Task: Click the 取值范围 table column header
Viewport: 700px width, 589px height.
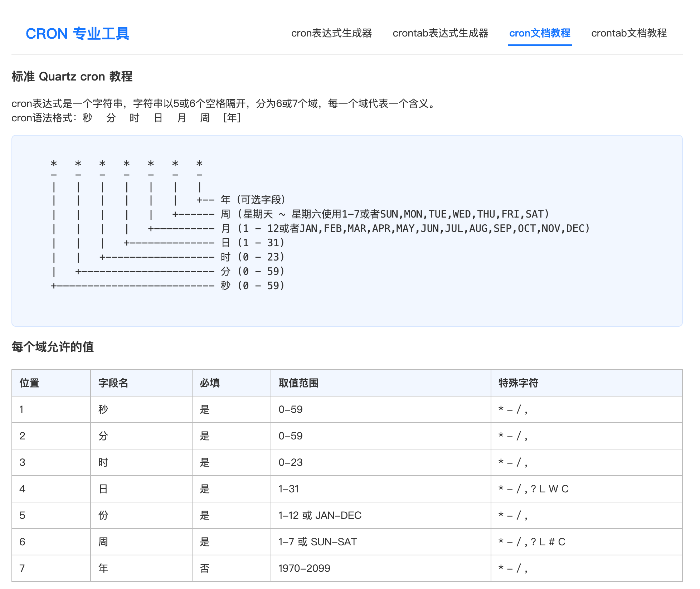Action: [x=298, y=383]
